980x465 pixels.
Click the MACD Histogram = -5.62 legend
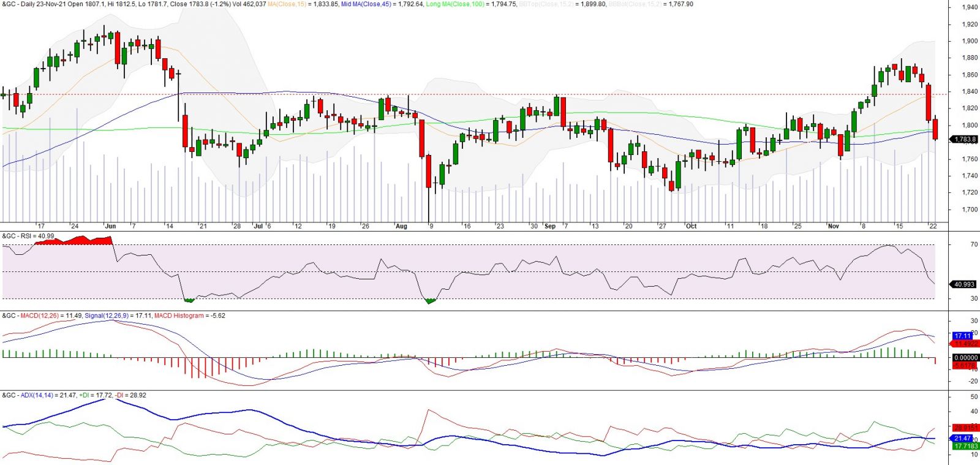[190, 316]
